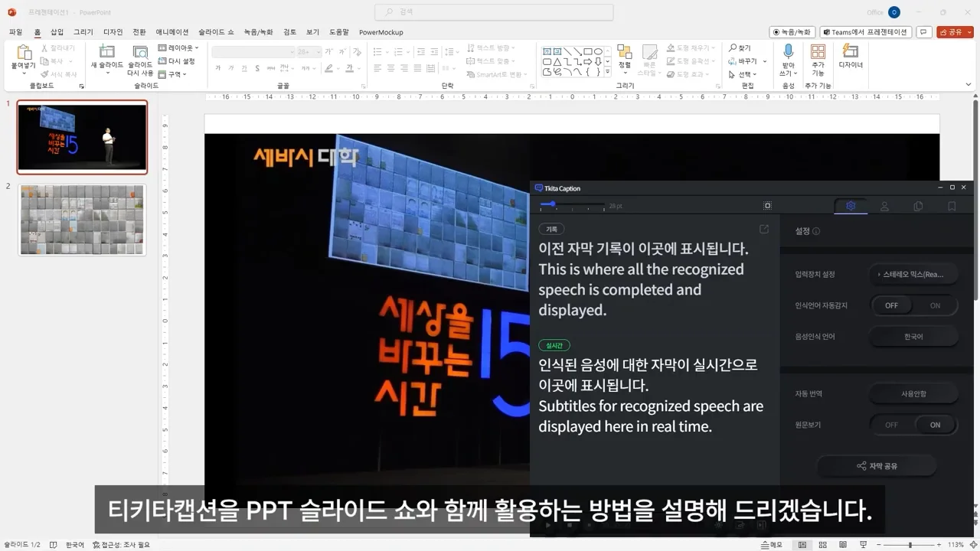Click the Teams에서 프레젠테이션 button
The height and width of the screenshot is (551, 980).
pos(865,32)
